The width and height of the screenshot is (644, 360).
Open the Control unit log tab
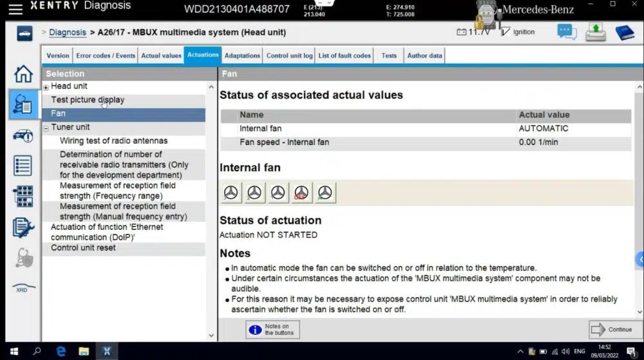(290, 56)
